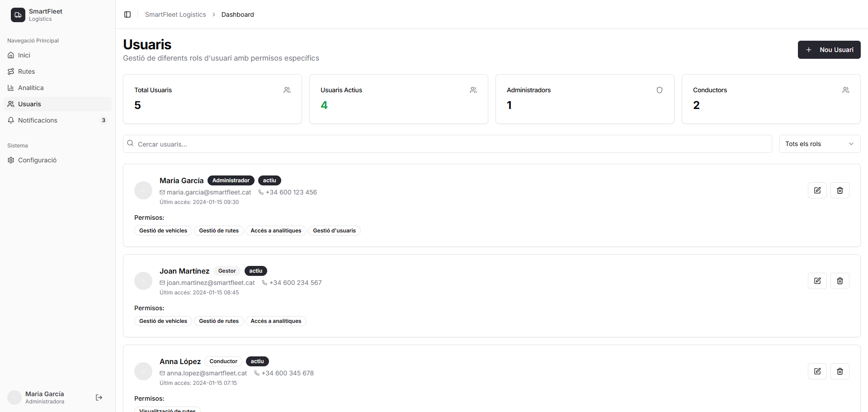Click Maria García's card avatar
The image size is (868, 412).
pyautogui.click(x=143, y=190)
